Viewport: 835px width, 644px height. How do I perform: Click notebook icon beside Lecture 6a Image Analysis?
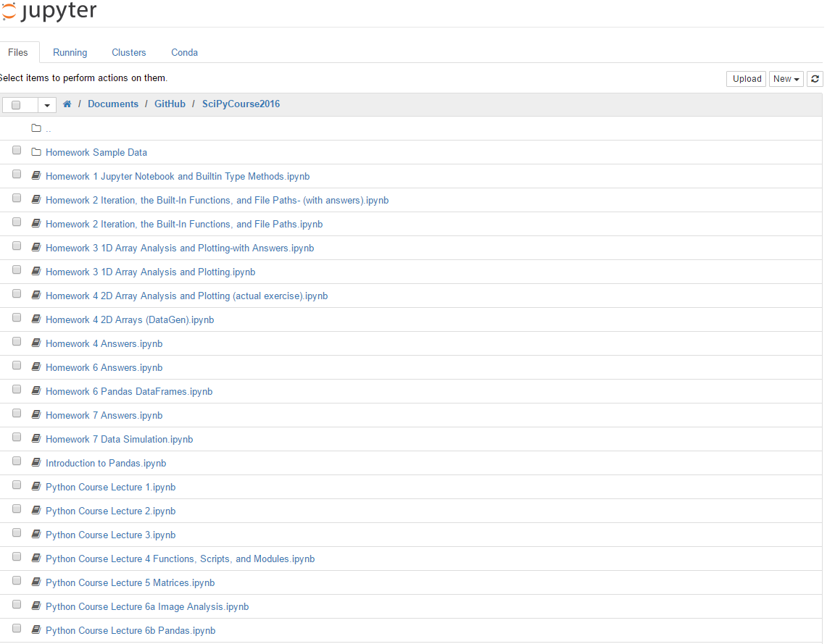(x=36, y=606)
